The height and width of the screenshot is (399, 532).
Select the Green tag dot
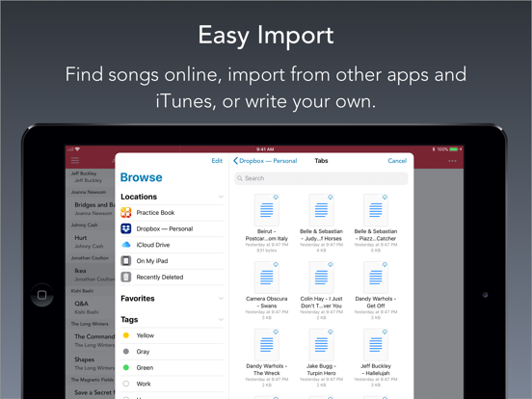pos(126,367)
